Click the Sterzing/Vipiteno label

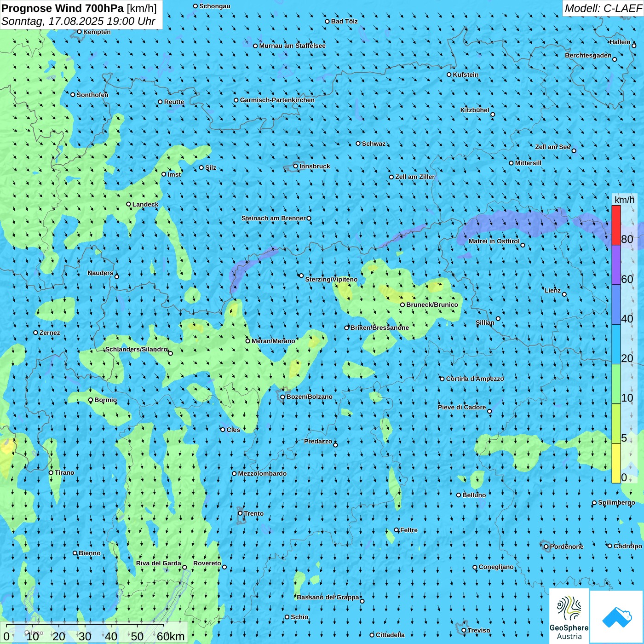[x=331, y=279]
